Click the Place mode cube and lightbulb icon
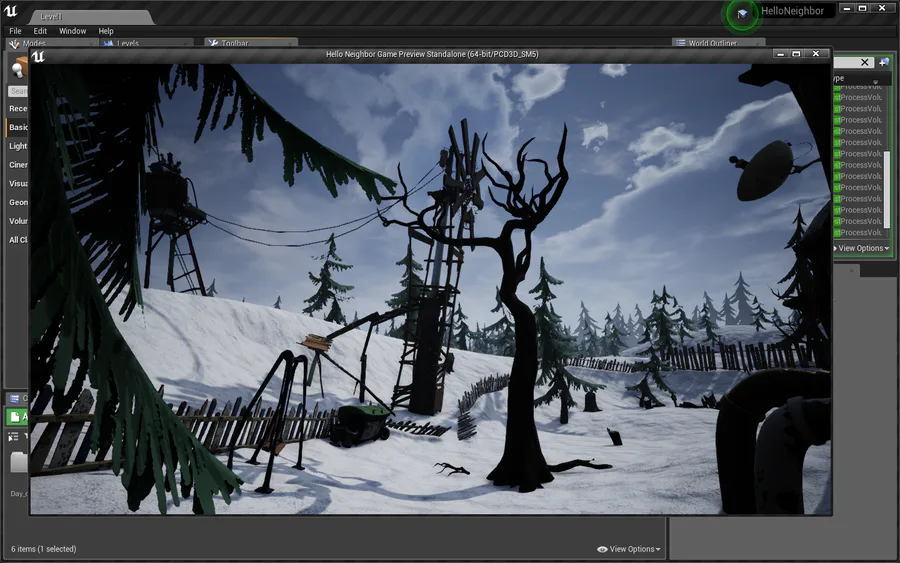The image size is (900, 563). (19, 67)
